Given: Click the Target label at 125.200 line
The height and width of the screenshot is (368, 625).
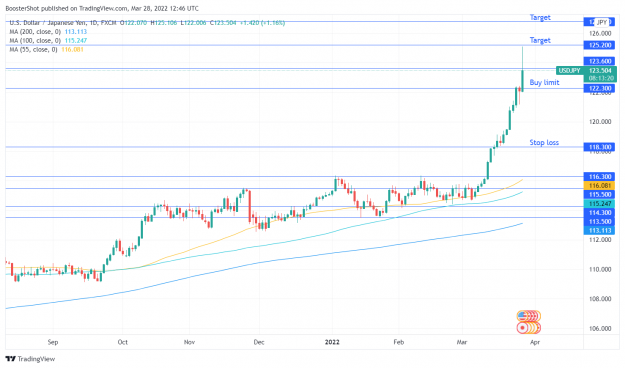Looking at the screenshot, I should (x=540, y=40).
